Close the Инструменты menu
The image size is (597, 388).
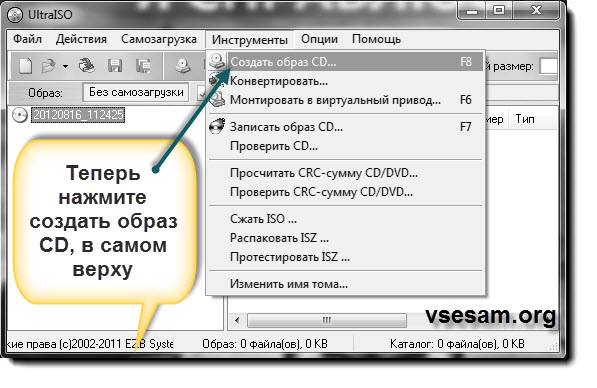coord(250,40)
